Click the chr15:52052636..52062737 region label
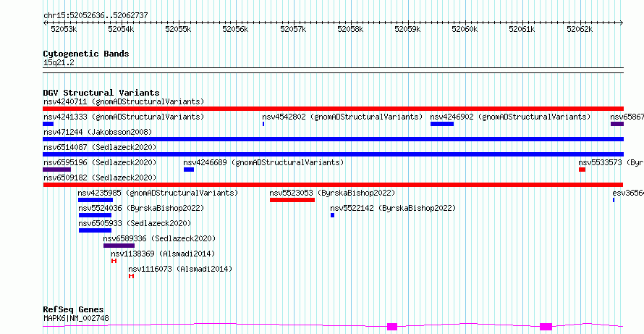Screen dimensions: 644x334 point(96,16)
